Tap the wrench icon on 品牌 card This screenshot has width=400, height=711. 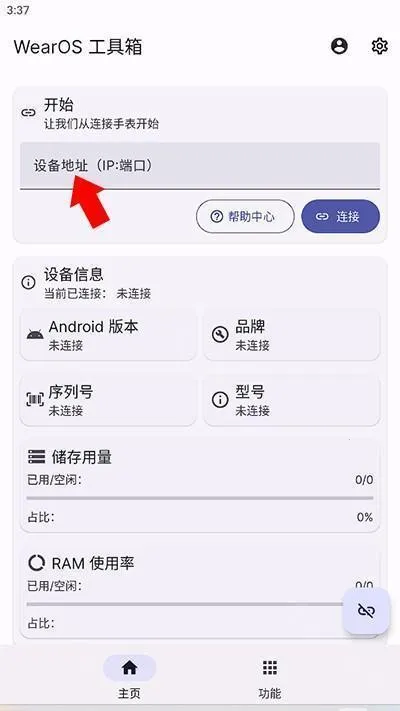[220, 335]
